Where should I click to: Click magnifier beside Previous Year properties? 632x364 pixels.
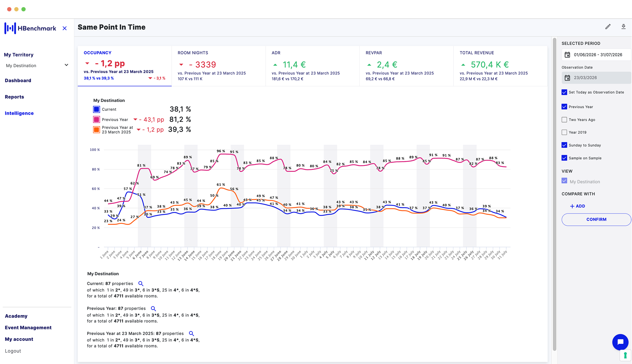(x=153, y=309)
